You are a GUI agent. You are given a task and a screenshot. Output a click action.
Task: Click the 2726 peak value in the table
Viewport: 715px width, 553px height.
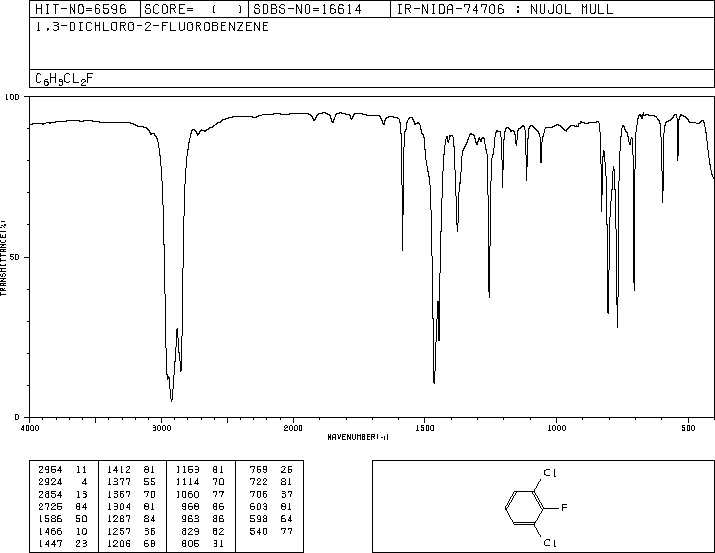(50, 507)
